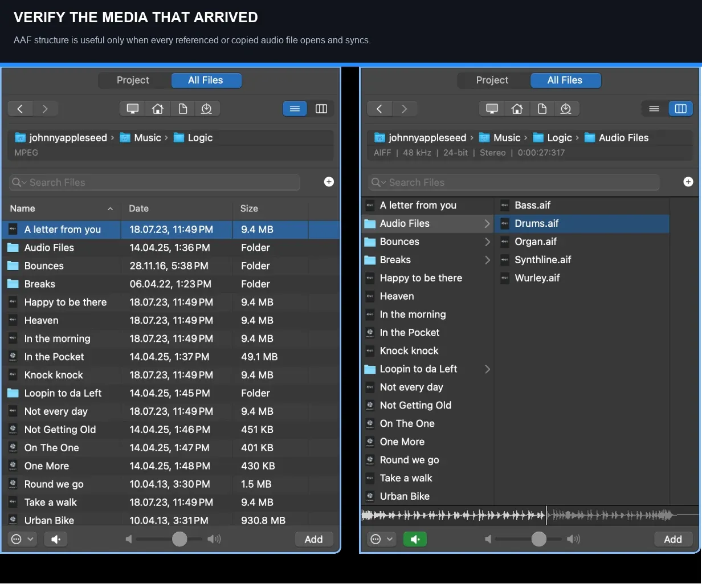Click the waveform preview playhead area
This screenshot has height=588, width=702.
[x=530, y=515]
